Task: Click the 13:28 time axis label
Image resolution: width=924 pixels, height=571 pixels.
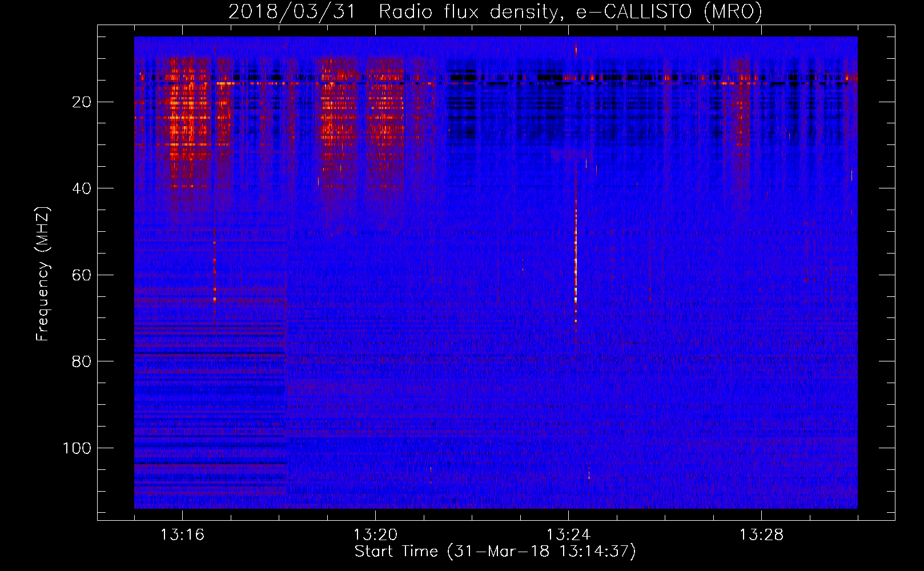Action: [761, 535]
